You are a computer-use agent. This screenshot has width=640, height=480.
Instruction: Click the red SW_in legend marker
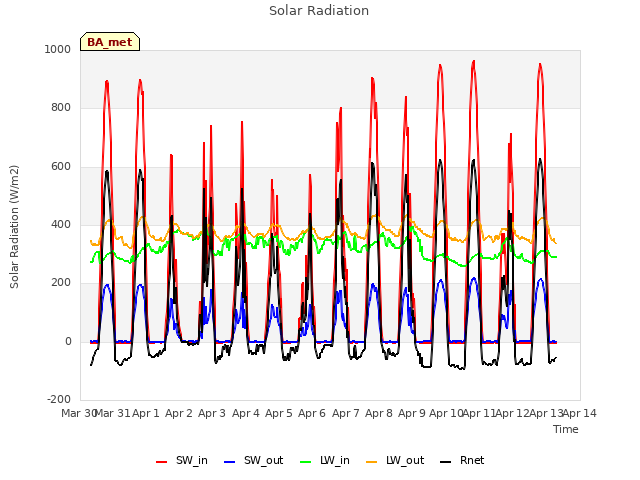162,462
